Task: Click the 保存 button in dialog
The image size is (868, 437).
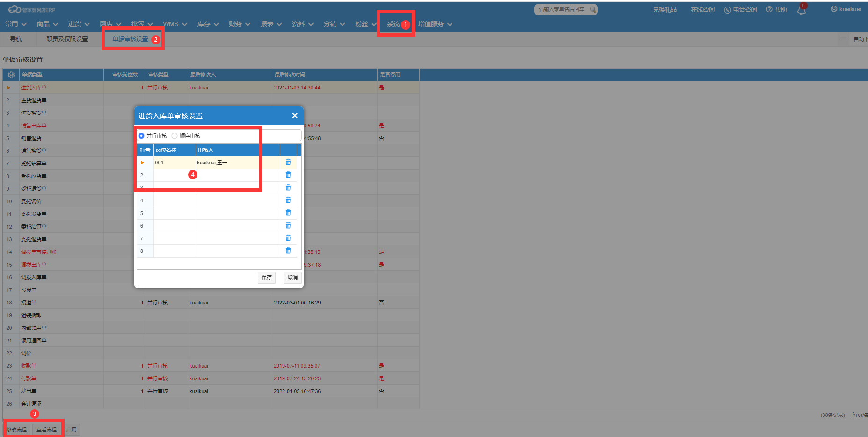Action: pyautogui.click(x=267, y=277)
